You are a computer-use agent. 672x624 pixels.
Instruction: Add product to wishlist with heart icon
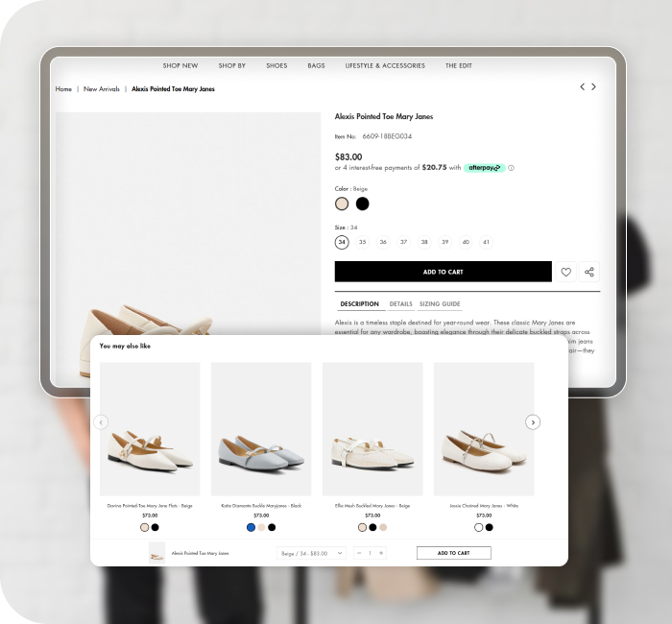pos(565,272)
